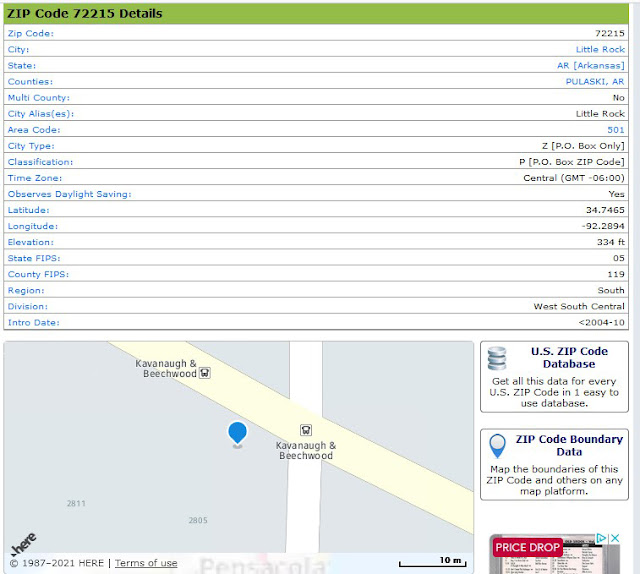This screenshot has height=574, width=640.
Task: Click the Region: label
Action: 26,290
